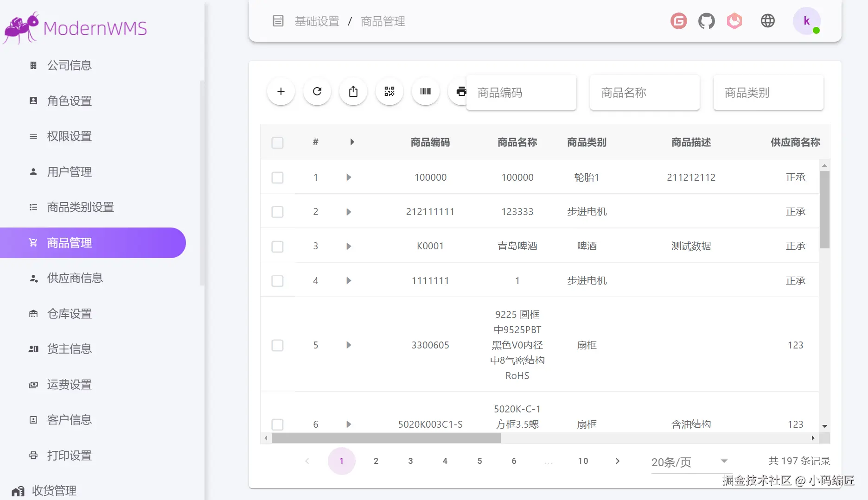Image resolution: width=868 pixels, height=500 pixels.
Task: Select the checkbox on row 1
Action: click(x=277, y=177)
